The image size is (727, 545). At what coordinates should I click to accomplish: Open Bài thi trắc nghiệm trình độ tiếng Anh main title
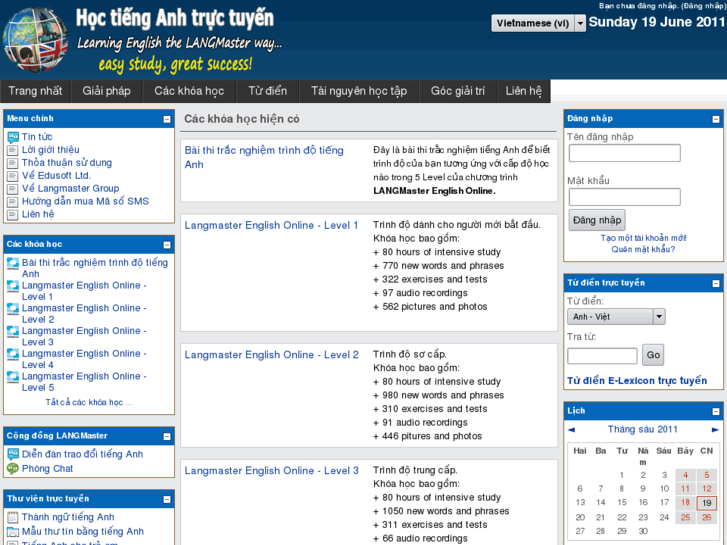[x=264, y=157]
